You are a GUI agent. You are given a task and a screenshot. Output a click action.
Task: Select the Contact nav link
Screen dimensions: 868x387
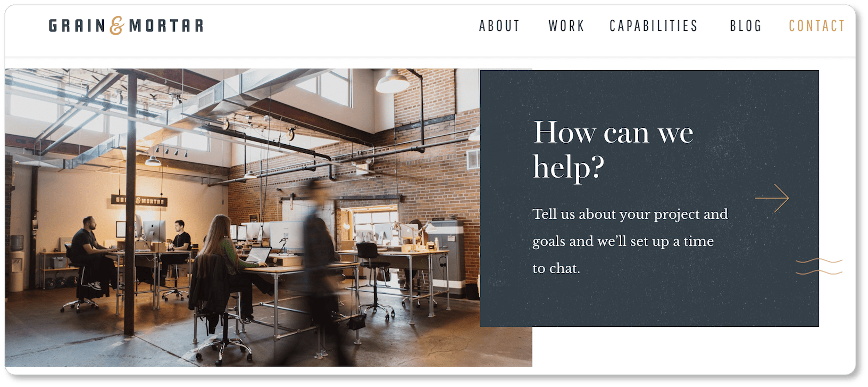pos(817,26)
